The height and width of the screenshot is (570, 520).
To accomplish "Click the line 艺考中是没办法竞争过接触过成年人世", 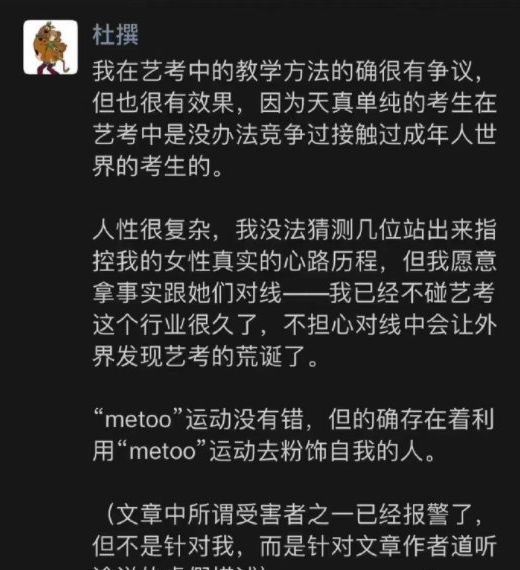I will point(294,135).
